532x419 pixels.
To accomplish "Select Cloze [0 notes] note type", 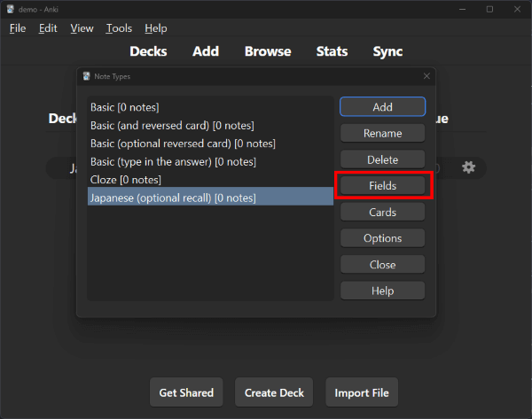I will coord(210,180).
